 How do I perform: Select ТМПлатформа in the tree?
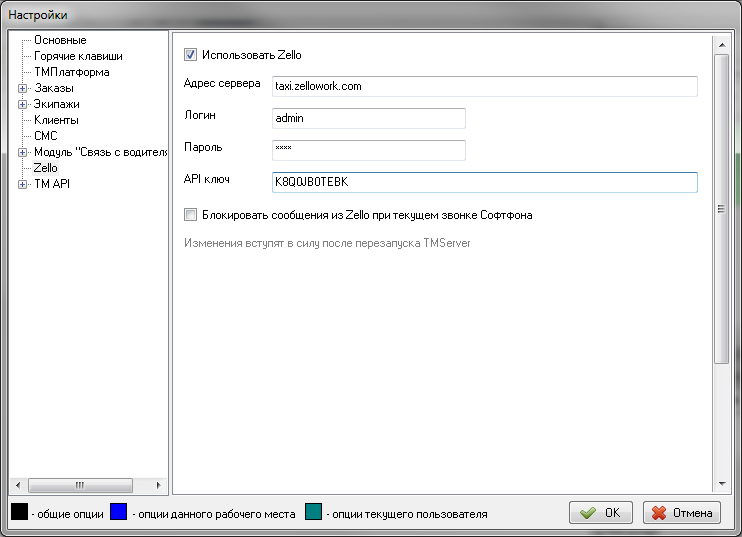[x=71, y=73]
